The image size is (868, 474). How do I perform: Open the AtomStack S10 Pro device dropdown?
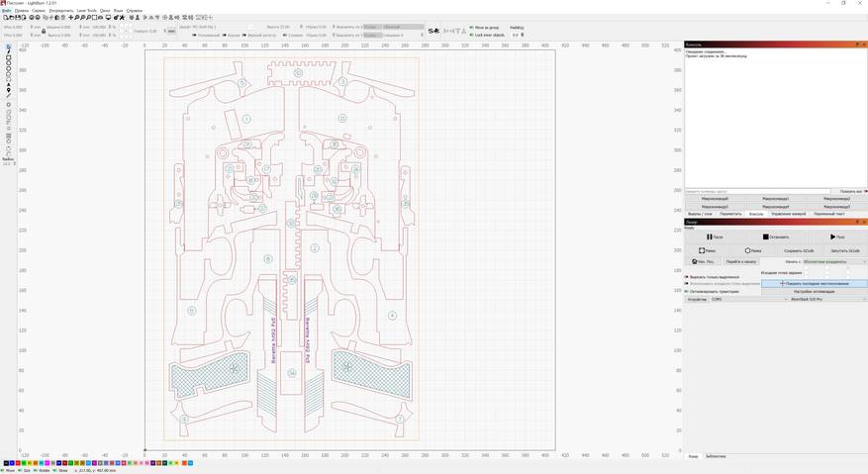827,299
